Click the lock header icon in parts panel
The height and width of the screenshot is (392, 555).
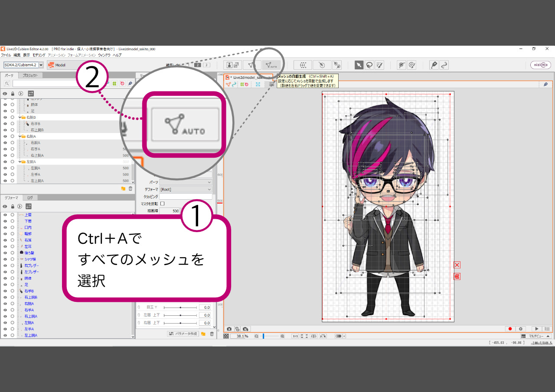(x=13, y=93)
